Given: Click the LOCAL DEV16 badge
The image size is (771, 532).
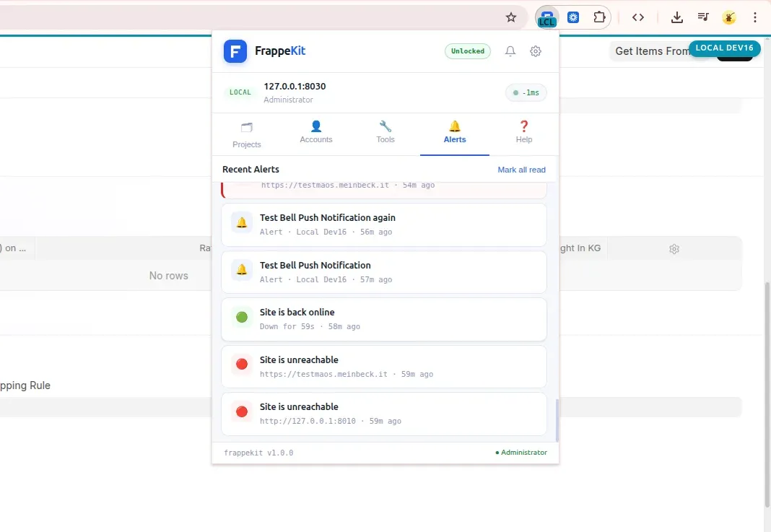Looking at the screenshot, I should [x=724, y=48].
